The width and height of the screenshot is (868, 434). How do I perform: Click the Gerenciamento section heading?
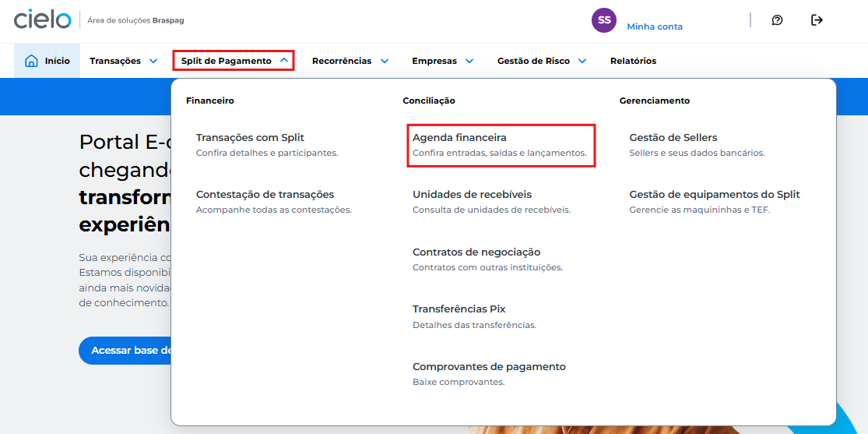coord(655,101)
